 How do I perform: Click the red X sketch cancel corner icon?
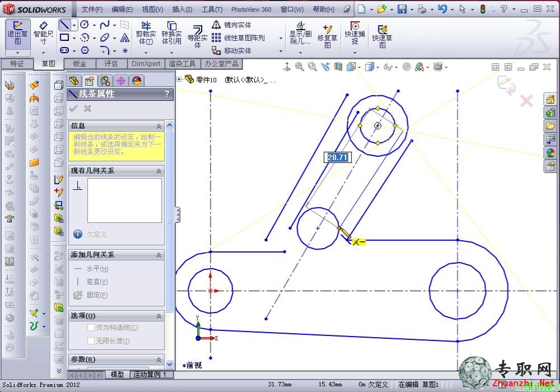tap(526, 101)
